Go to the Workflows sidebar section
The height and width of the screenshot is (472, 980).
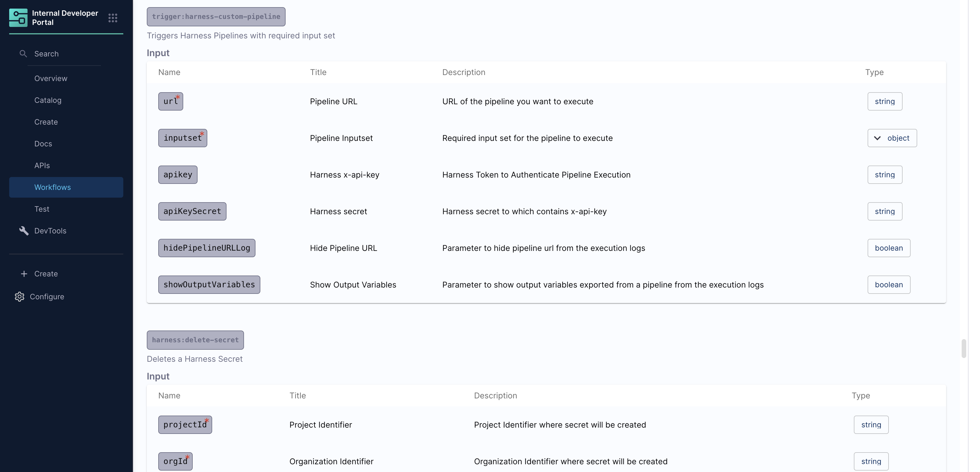point(52,187)
